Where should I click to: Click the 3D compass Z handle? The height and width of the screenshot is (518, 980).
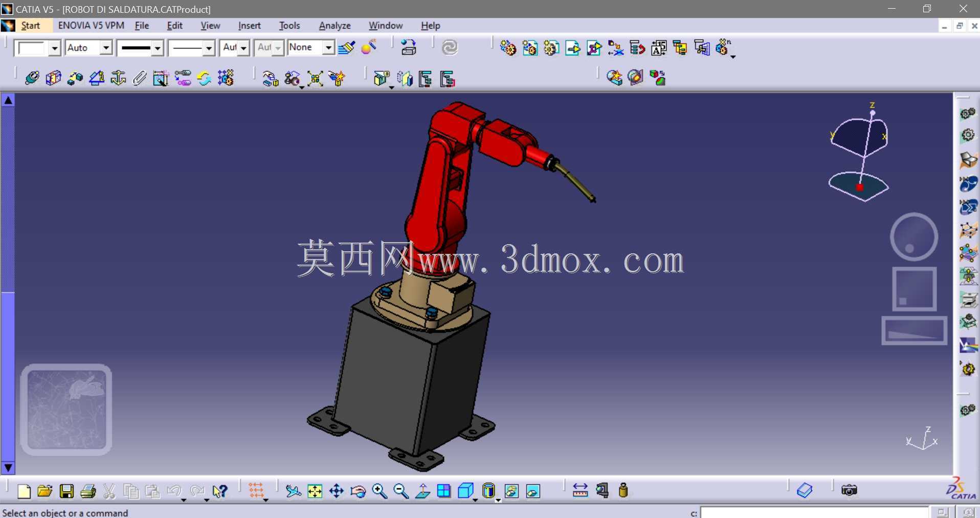(x=873, y=112)
